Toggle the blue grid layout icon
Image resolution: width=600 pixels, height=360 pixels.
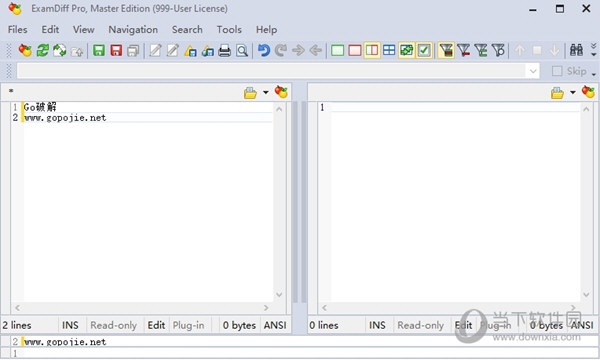point(389,50)
